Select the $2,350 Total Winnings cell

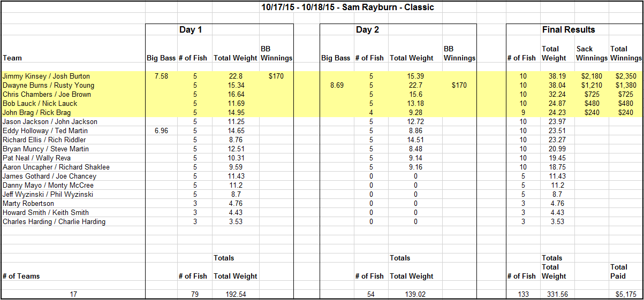(x=625, y=76)
